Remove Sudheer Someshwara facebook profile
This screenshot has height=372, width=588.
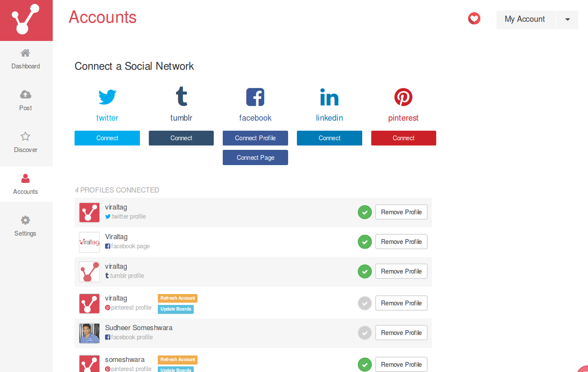click(401, 333)
